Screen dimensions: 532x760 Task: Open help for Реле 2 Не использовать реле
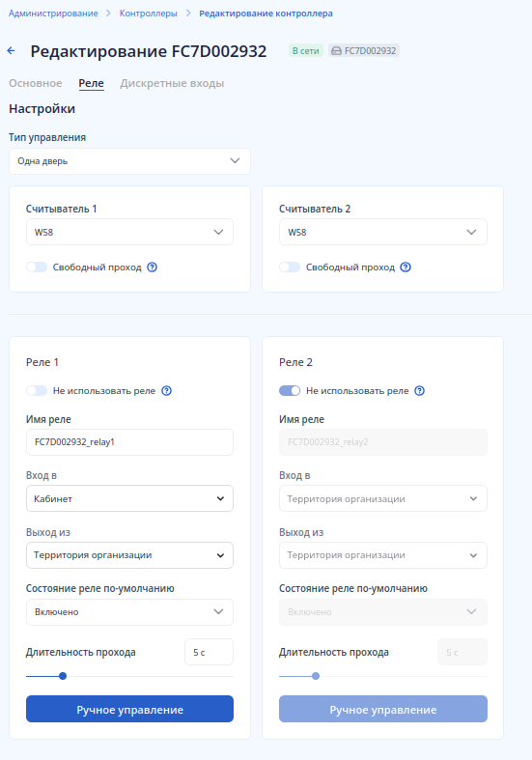pyautogui.click(x=420, y=391)
